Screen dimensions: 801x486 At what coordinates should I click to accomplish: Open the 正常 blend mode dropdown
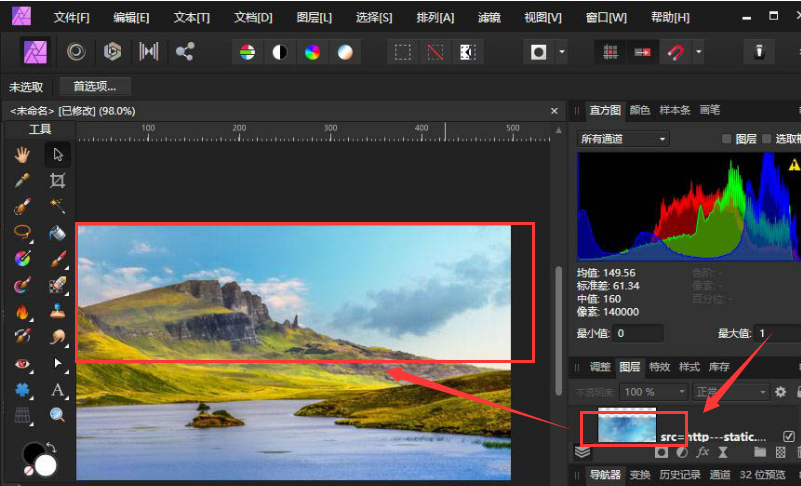click(731, 392)
